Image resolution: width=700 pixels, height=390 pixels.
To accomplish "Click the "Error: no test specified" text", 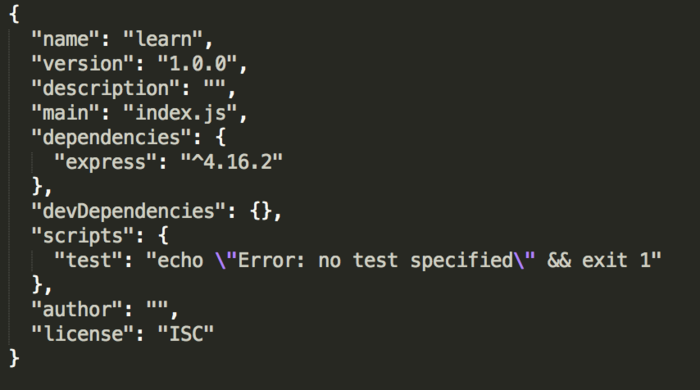I will point(375,260).
